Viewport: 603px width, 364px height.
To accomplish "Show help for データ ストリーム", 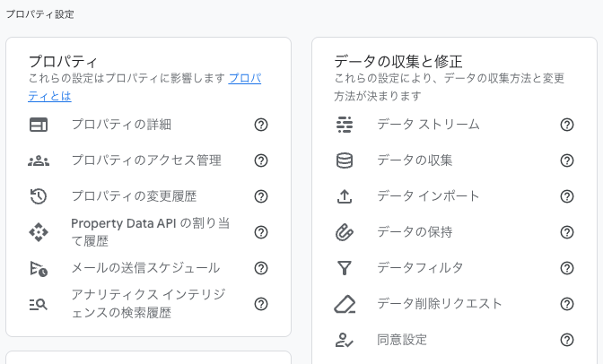I will click(x=567, y=125).
